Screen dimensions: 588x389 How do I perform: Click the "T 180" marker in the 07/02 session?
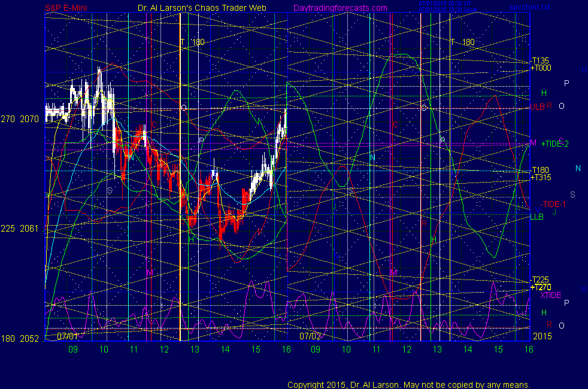[462, 42]
